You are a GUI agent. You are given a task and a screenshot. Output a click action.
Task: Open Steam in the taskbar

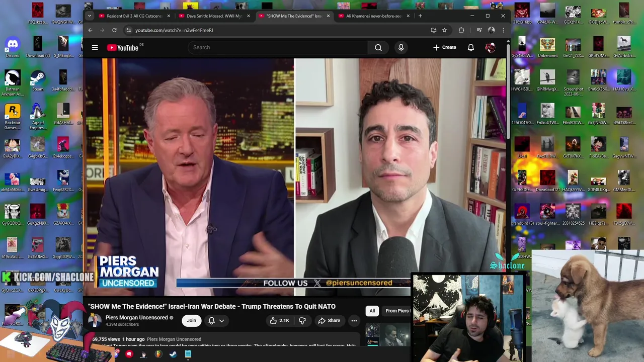point(173,354)
